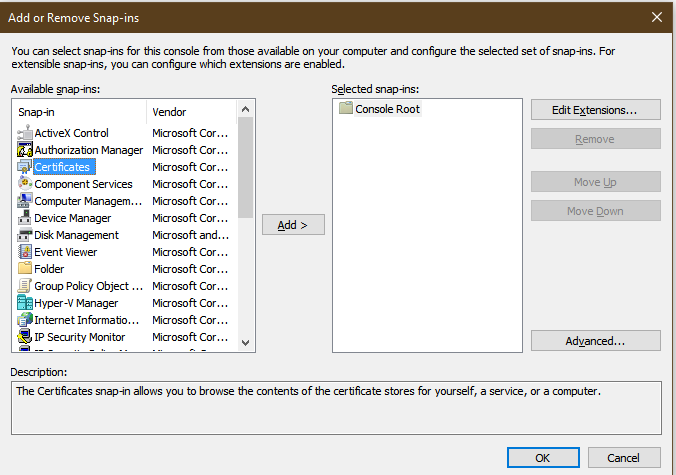The image size is (676, 475).
Task: Click the ActiveX Control snap-in icon
Action: pyautogui.click(x=25, y=133)
